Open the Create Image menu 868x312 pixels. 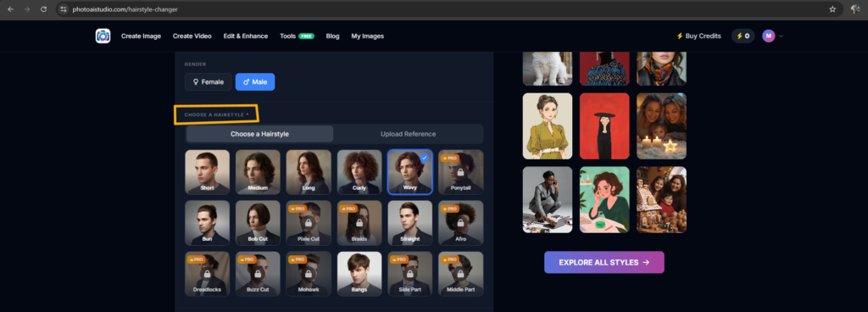click(142, 36)
